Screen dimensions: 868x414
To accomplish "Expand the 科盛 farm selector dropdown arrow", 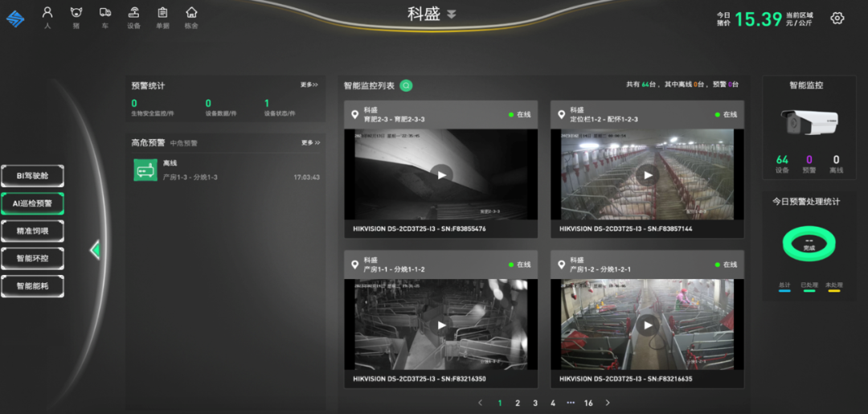I will point(452,14).
